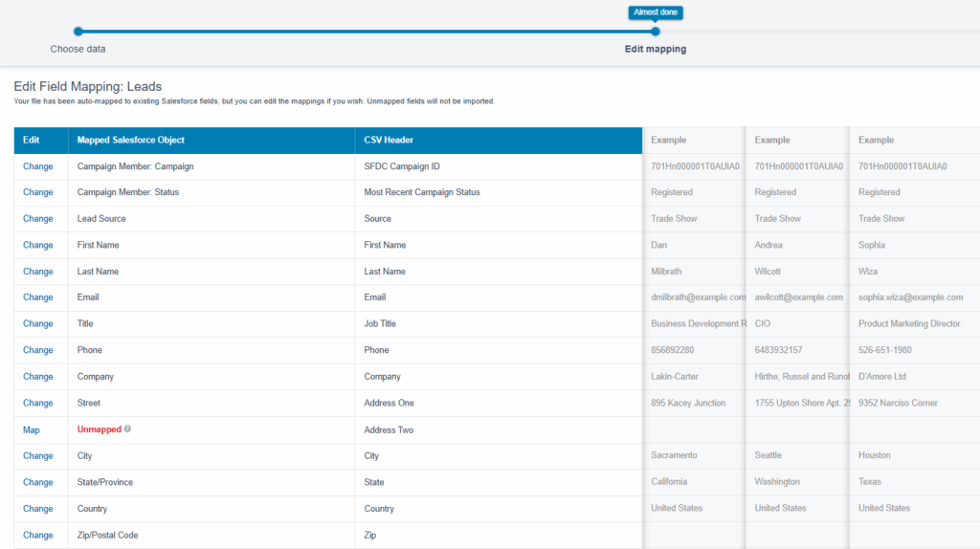Click the Product Marketing Director example
980x549 pixels.
(x=909, y=323)
